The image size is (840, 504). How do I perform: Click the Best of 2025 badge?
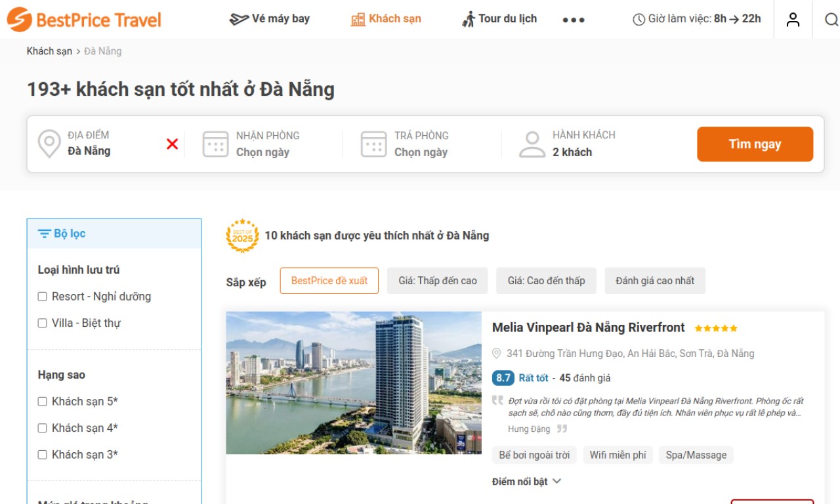[x=242, y=236]
